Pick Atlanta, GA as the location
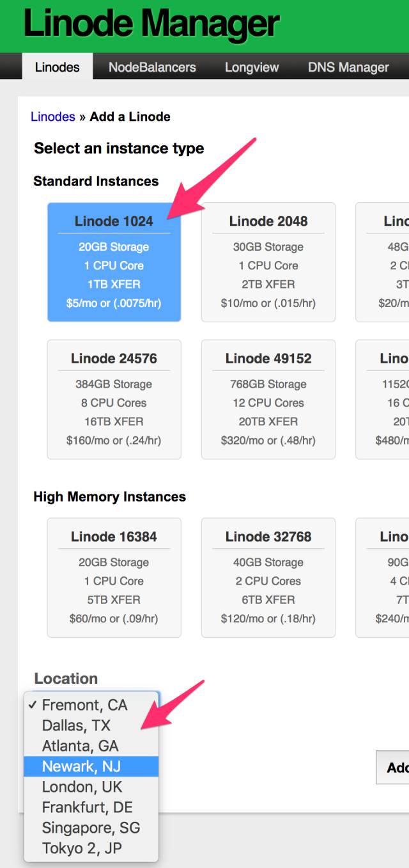The width and height of the screenshot is (409, 868). 80,746
